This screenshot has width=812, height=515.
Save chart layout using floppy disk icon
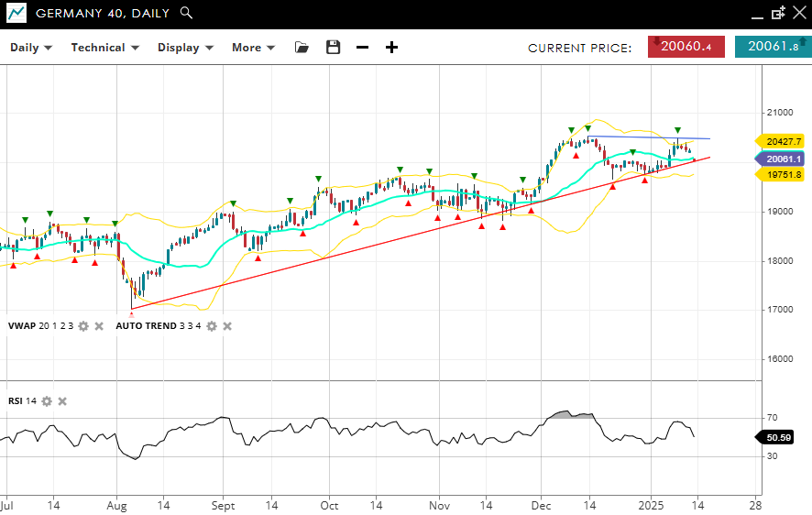click(333, 48)
